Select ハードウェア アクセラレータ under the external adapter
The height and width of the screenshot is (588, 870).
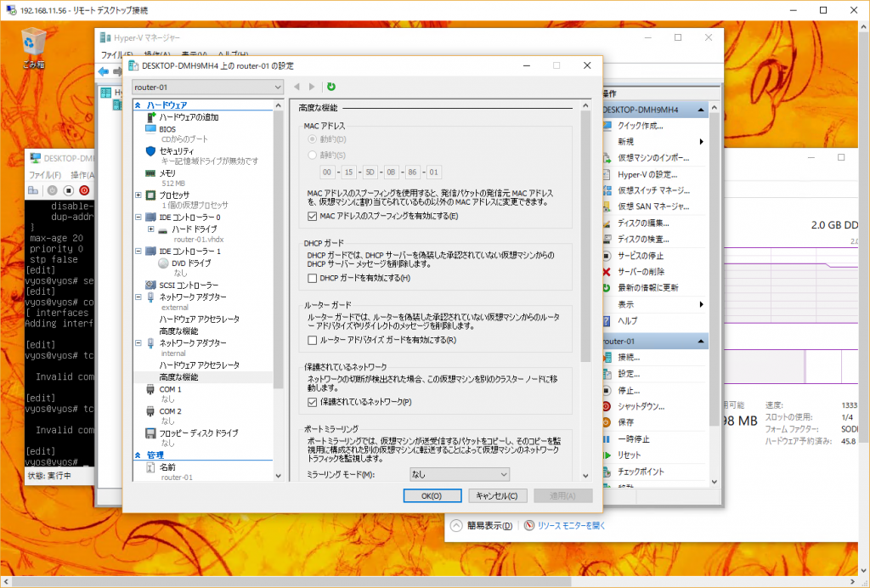click(199, 319)
